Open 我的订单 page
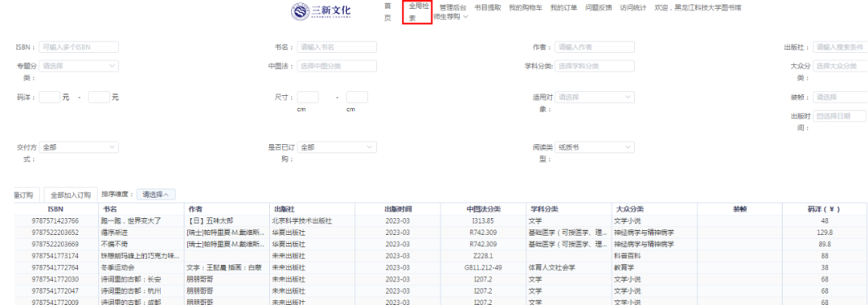This screenshot has width=868, height=305. point(563,8)
